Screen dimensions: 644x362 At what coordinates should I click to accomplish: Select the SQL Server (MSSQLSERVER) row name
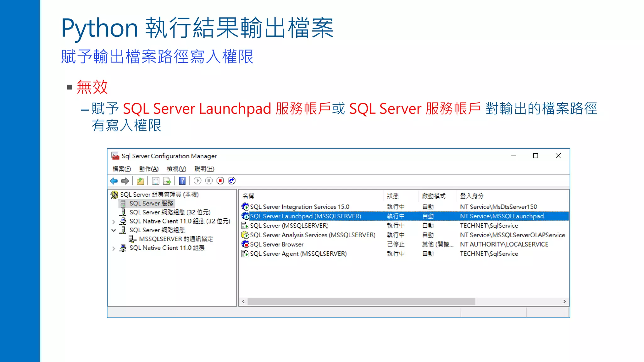(289, 226)
